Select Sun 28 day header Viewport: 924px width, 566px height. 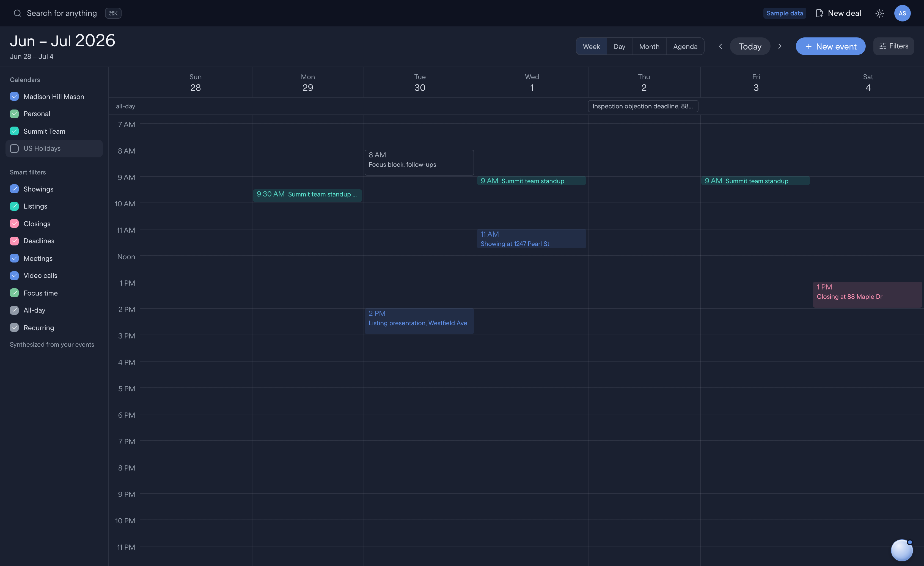tap(195, 83)
